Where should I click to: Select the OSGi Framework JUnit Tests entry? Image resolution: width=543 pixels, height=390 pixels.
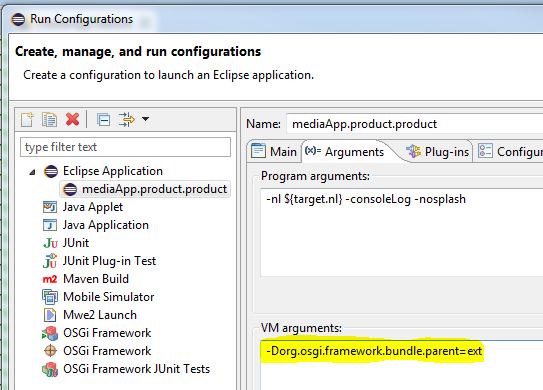[126, 369]
